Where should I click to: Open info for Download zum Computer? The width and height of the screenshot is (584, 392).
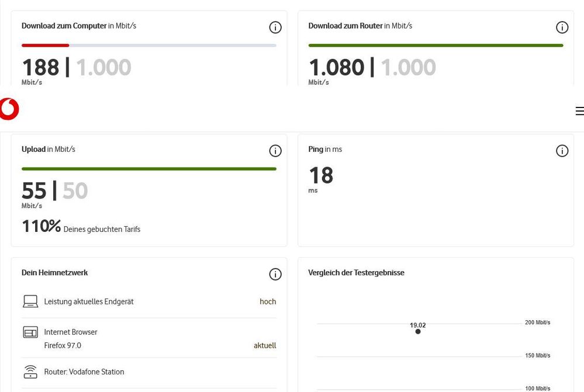click(x=275, y=27)
